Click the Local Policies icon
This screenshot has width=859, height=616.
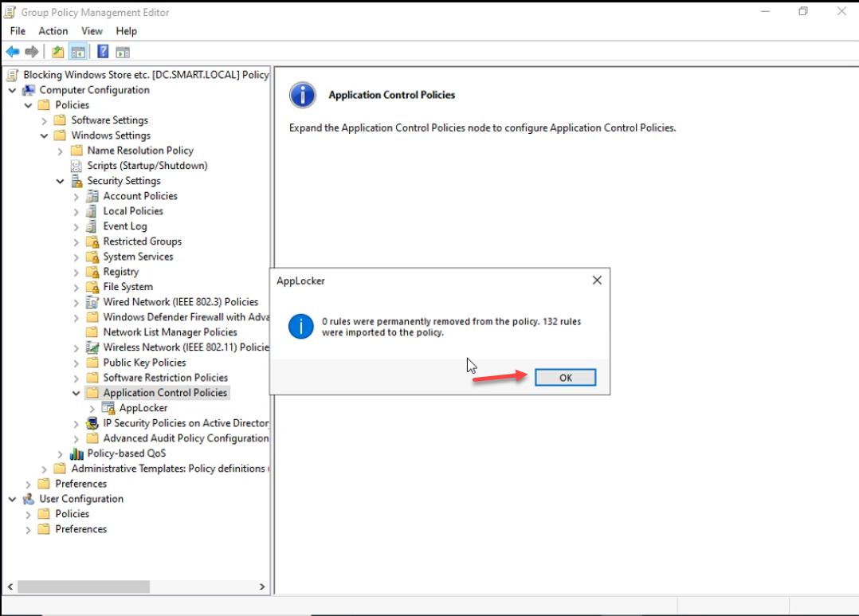[x=92, y=211]
